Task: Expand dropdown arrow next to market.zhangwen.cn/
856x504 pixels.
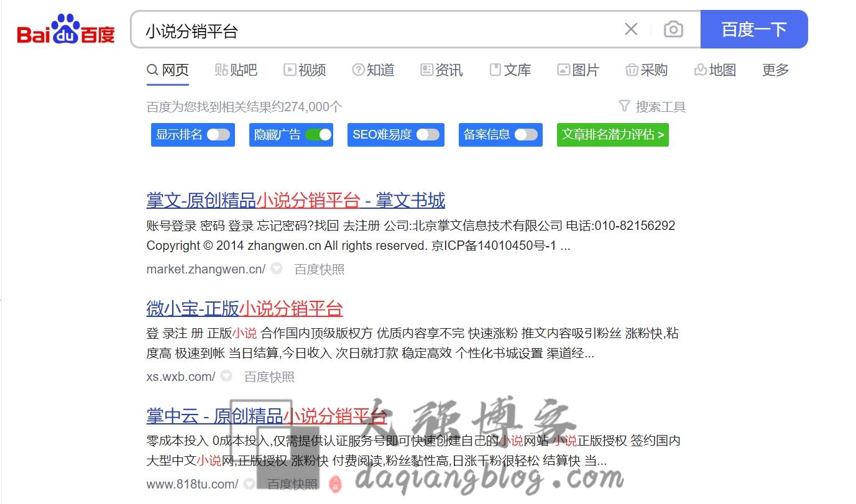Action: click(x=277, y=269)
